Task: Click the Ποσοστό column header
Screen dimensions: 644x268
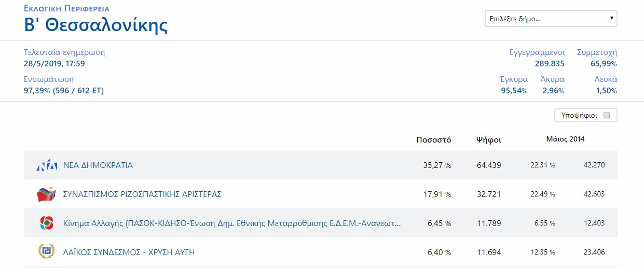Action: pos(433,139)
